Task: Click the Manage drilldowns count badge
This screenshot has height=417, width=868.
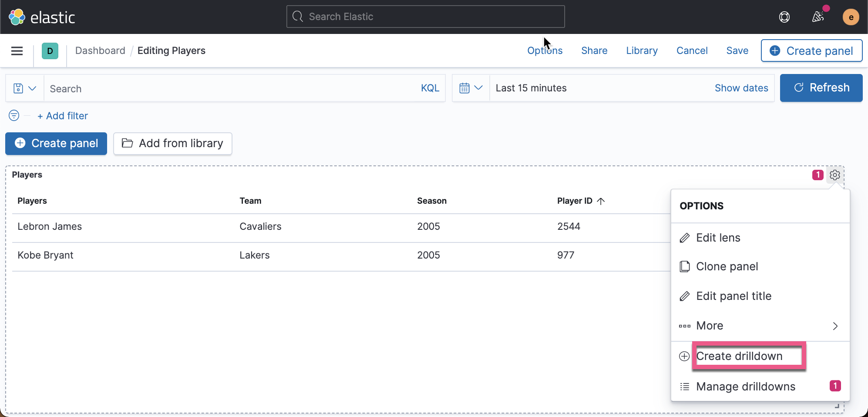Action: [835, 386]
